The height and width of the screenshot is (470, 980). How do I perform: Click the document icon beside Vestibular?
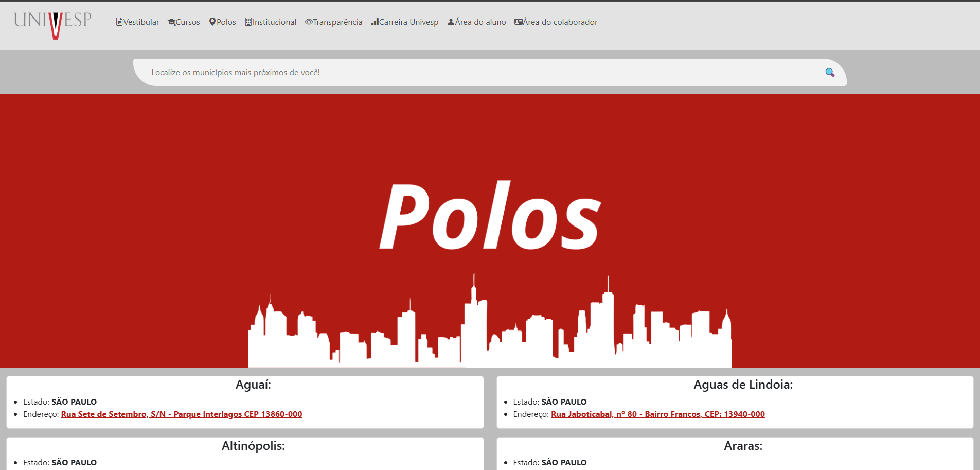[119, 22]
